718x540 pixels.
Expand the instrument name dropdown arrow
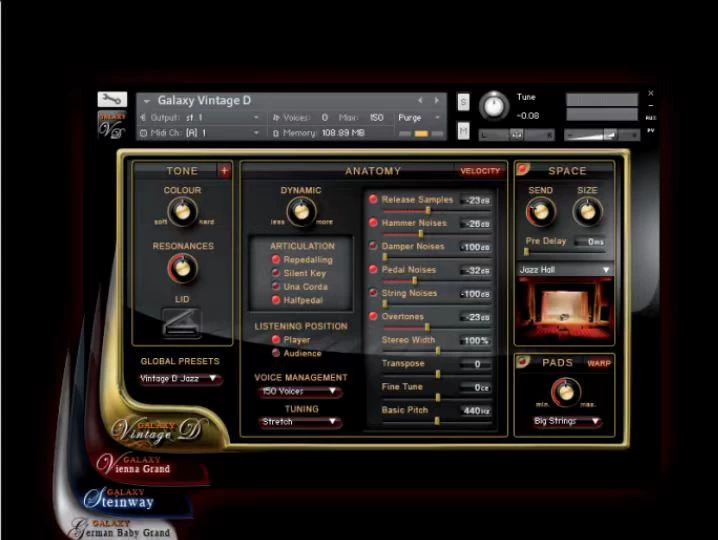point(147,101)
